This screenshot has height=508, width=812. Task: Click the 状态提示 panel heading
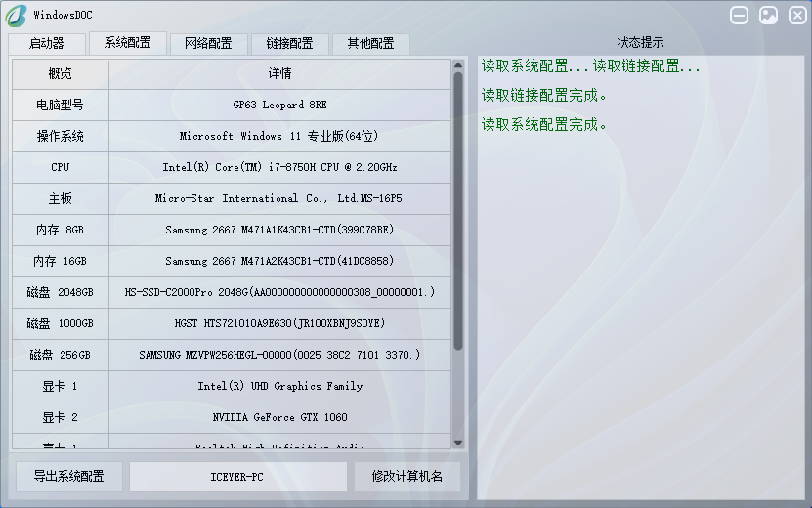coord(641,42)
